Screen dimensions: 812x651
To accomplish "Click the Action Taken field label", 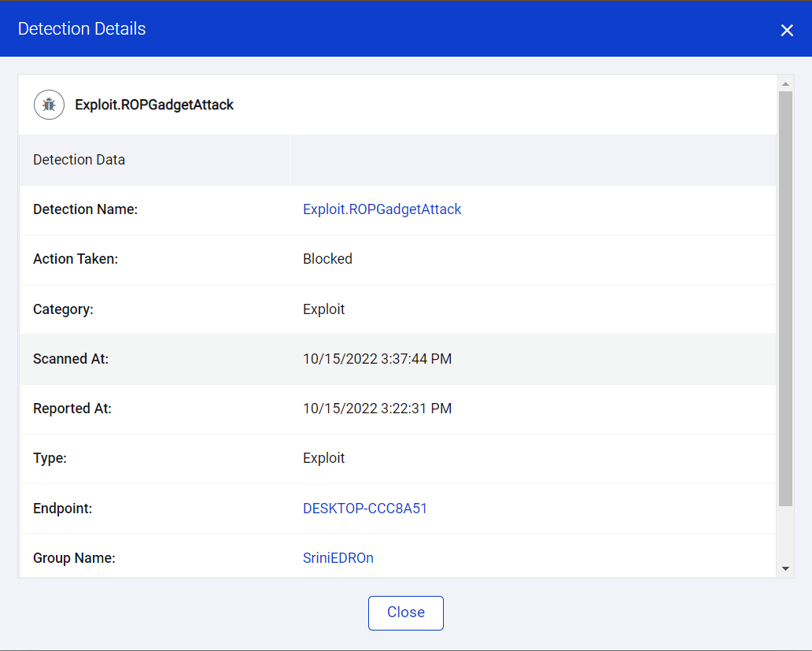I will (x=76, y=259).
